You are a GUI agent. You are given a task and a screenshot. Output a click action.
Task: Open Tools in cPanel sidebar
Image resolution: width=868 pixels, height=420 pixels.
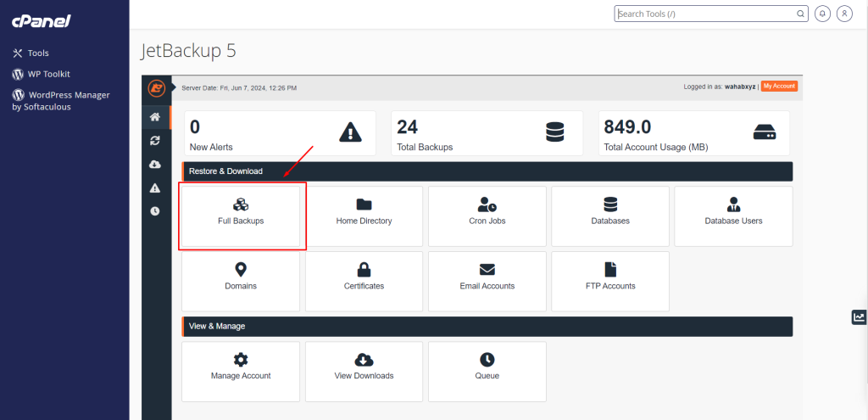38,53
